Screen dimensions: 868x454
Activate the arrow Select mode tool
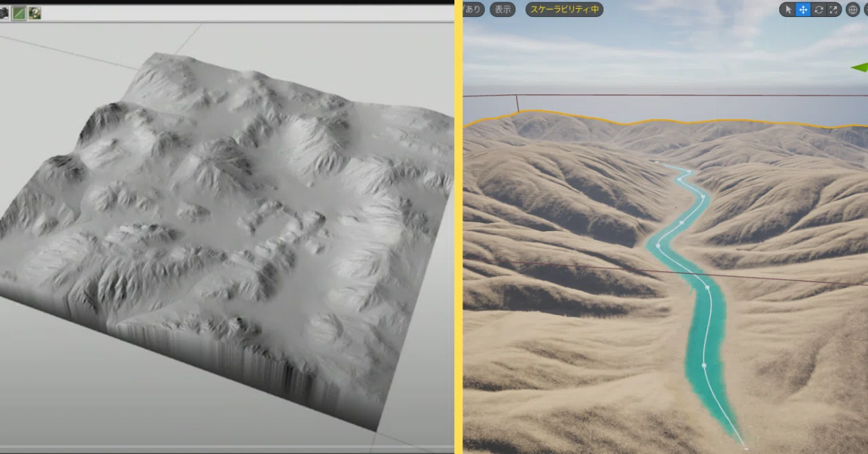tap(788, 9)
